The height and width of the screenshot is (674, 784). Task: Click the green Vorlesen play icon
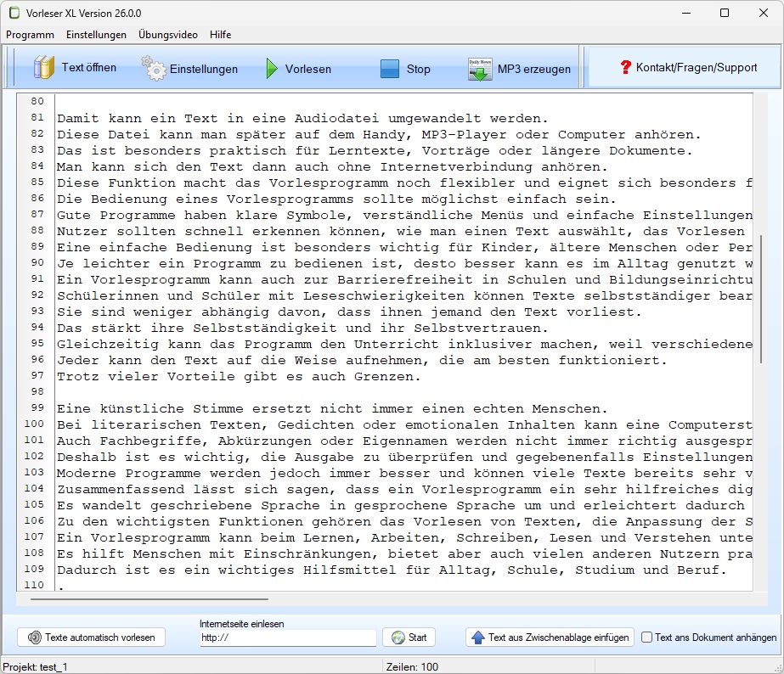point(272,69)
